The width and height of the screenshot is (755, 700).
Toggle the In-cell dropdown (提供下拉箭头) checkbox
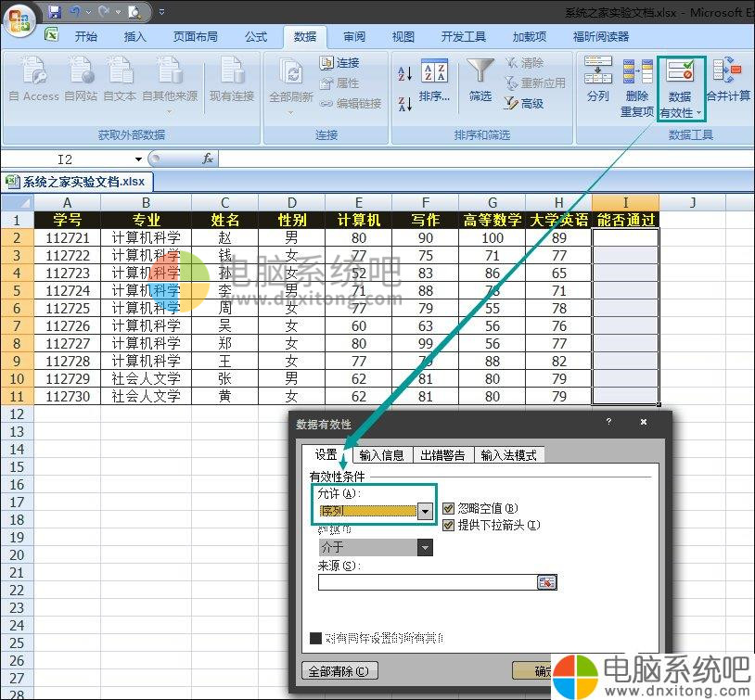[449, 525]
